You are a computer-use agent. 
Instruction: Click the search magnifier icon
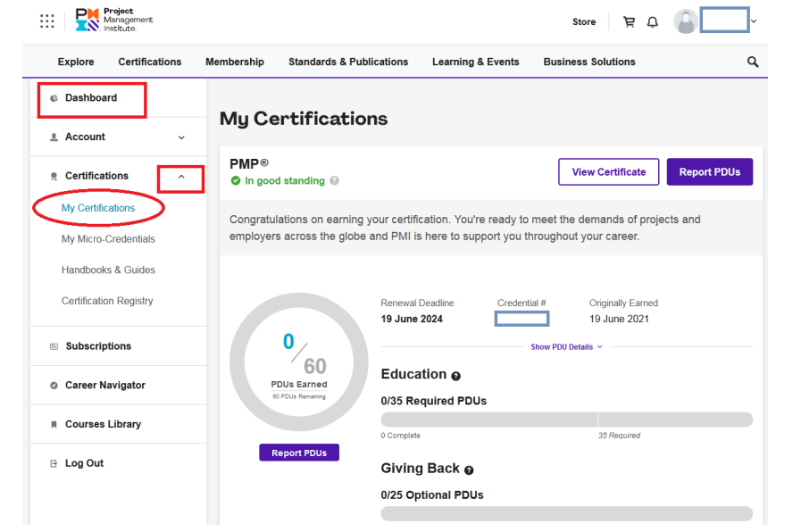[753, 62]
